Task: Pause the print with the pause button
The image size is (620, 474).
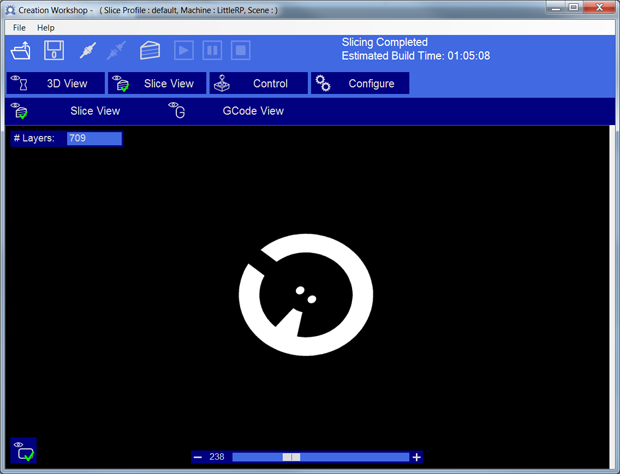Action: click(x=212, y=51)
